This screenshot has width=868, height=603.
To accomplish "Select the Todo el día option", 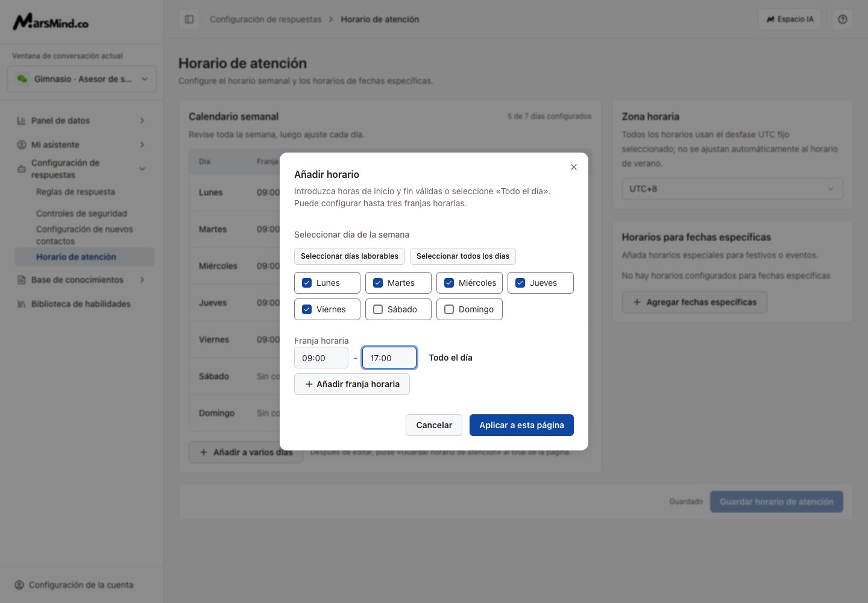I will pos(450,358).
